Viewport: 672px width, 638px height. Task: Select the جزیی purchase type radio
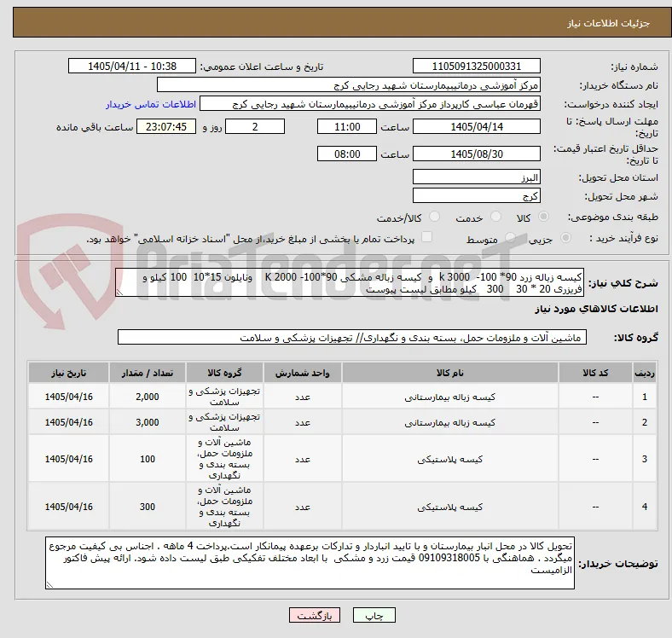(x=565, y=237)
